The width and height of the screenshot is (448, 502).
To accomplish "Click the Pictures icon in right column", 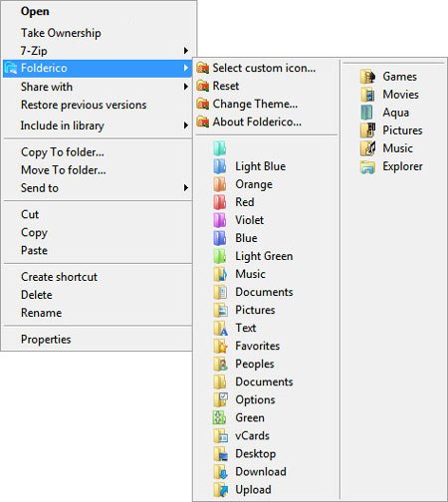I will [x=367, y=130].
